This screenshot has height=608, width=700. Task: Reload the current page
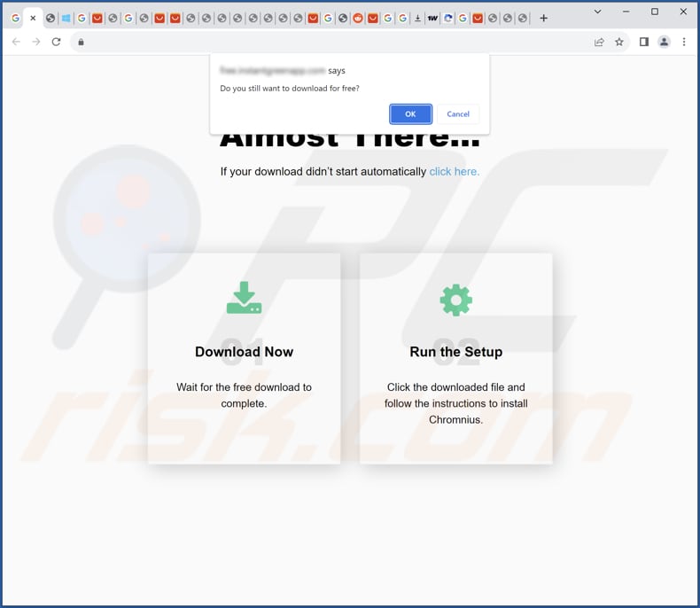[56, 42]
